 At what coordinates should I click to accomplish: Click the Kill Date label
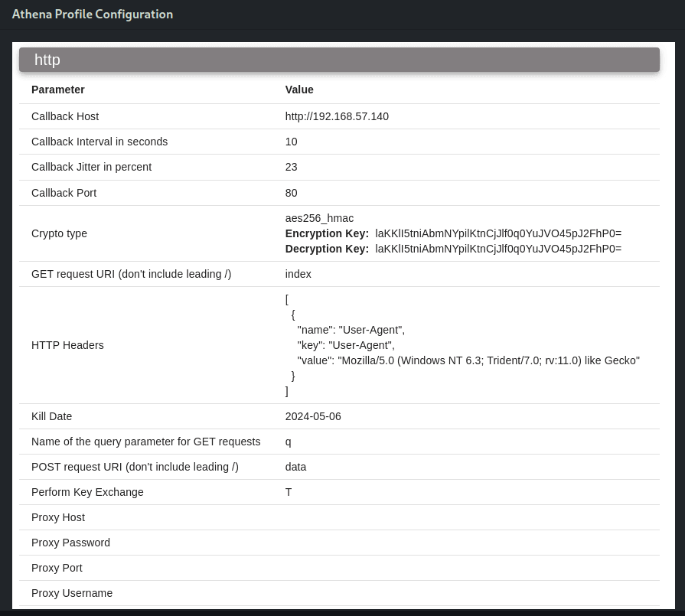[x=51, y=416]
